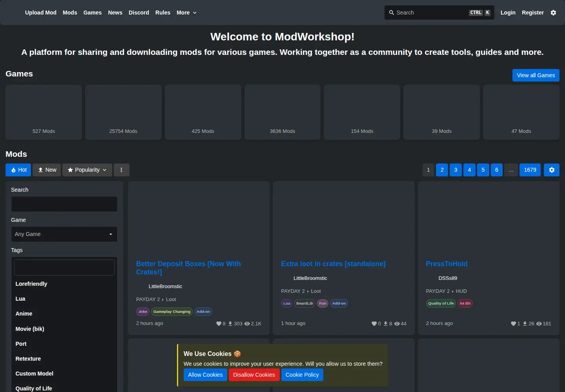
Task: Click downloads icon on Extra loot in crates
Action: coord(386,324)
